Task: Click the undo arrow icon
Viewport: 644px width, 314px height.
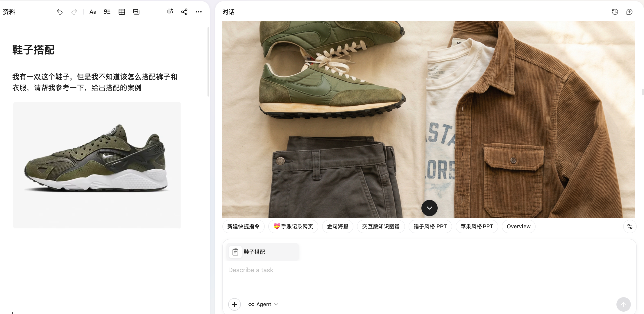Action: pyautogui.click(x=60, y=12)
